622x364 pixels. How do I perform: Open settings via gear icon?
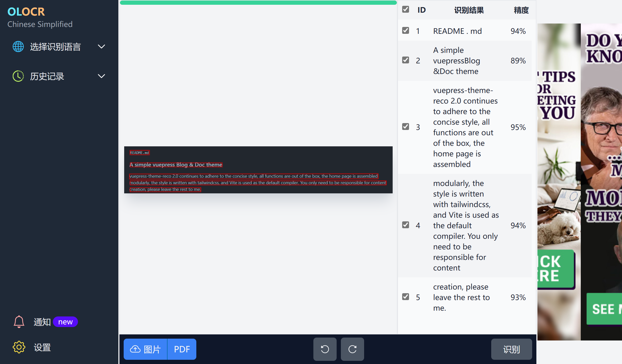[19, 347]
